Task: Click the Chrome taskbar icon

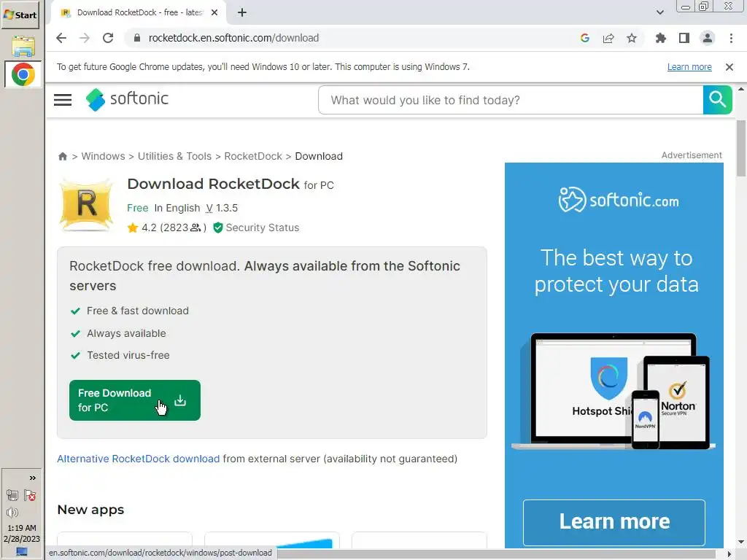Action: [x=23, y=74]
